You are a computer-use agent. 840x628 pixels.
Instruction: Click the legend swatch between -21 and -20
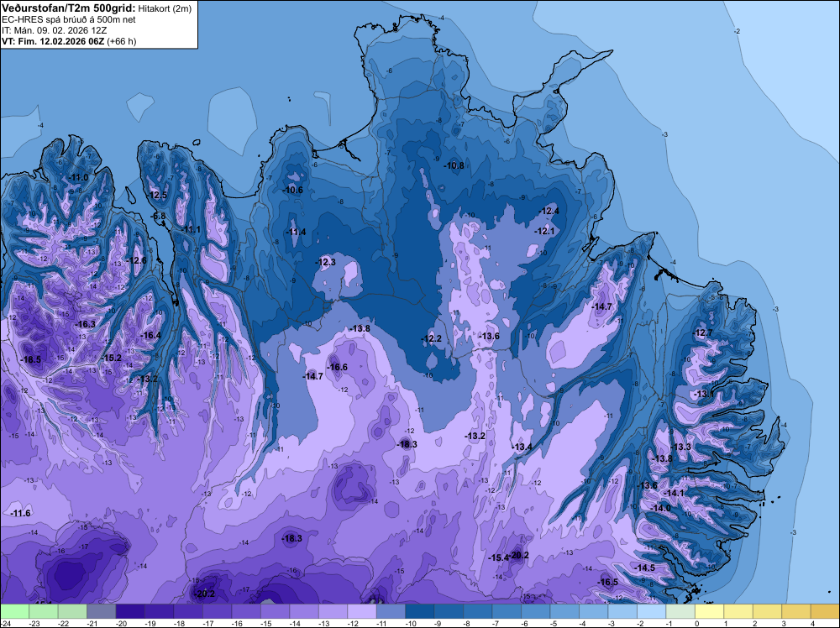pos(102,611)
